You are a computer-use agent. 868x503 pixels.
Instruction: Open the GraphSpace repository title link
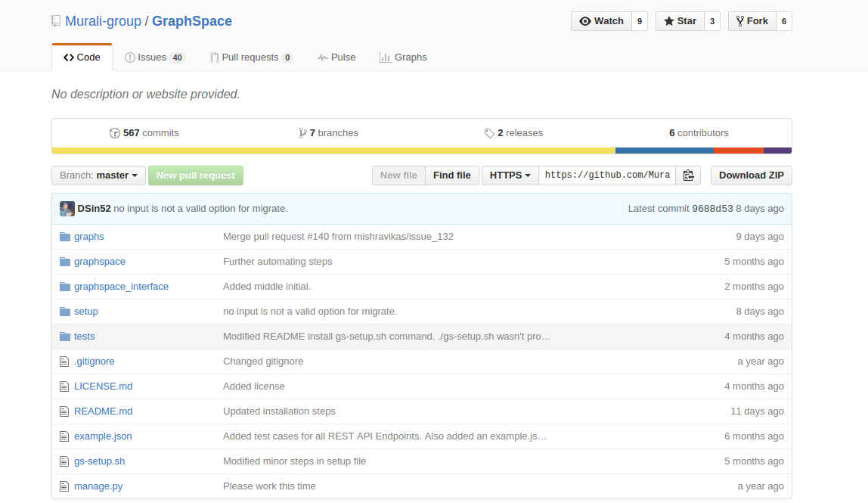(192, 21)
